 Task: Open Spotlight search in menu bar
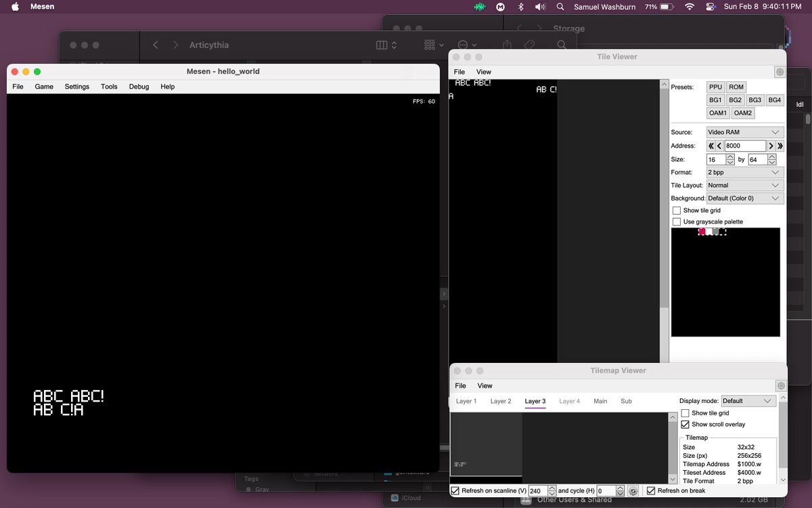pos(560,7)
